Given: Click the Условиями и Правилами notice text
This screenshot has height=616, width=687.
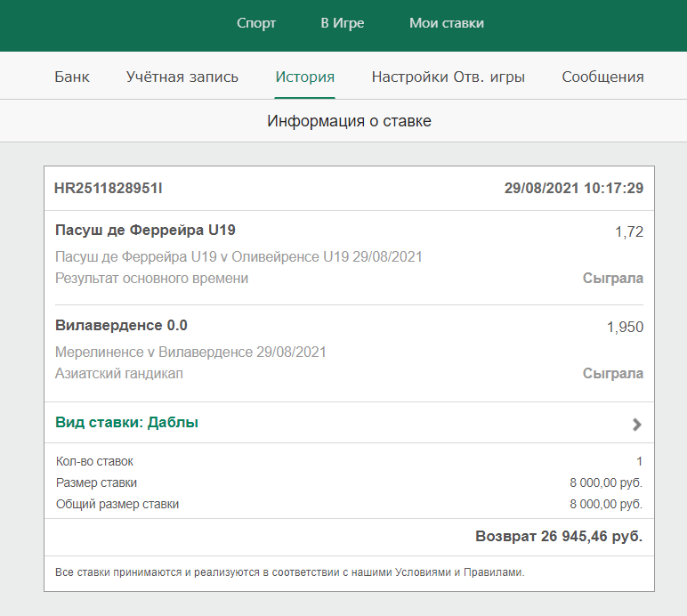Looking at the screenshot, I should click(x=289, y=572).
